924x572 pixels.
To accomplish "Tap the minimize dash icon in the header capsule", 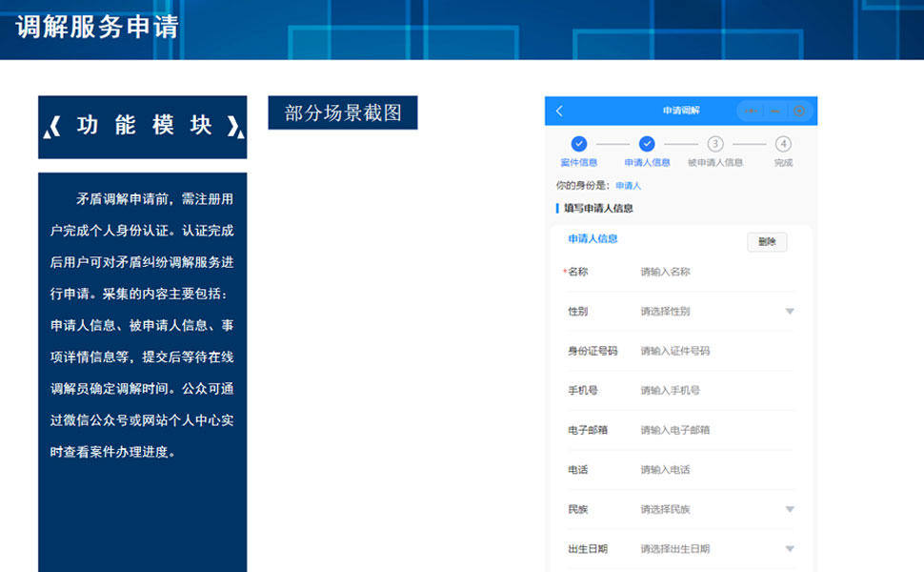I will pyautogui.click(x=774, y=111).
